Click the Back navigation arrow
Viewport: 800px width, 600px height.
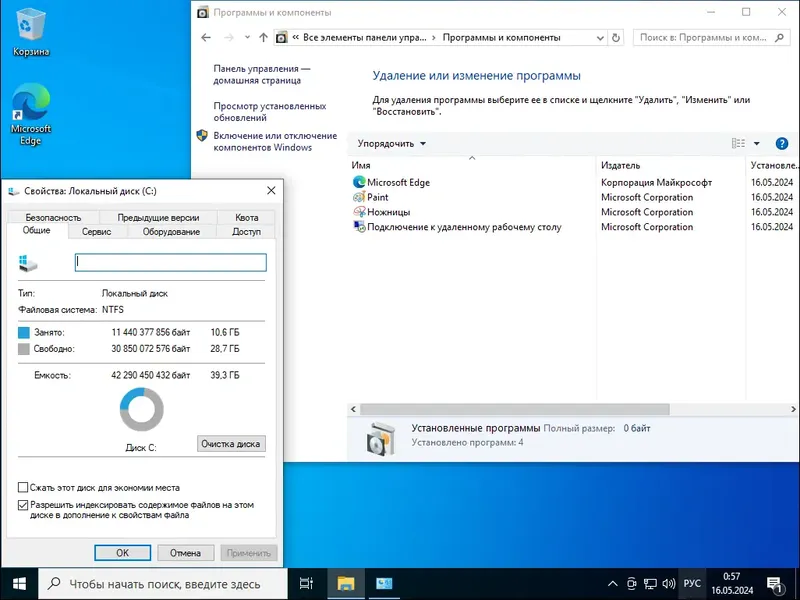(x=207, y=37)
